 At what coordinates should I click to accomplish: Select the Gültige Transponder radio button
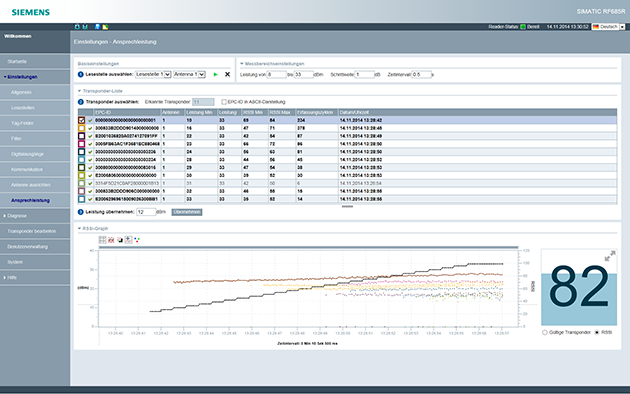click(545, 333)
